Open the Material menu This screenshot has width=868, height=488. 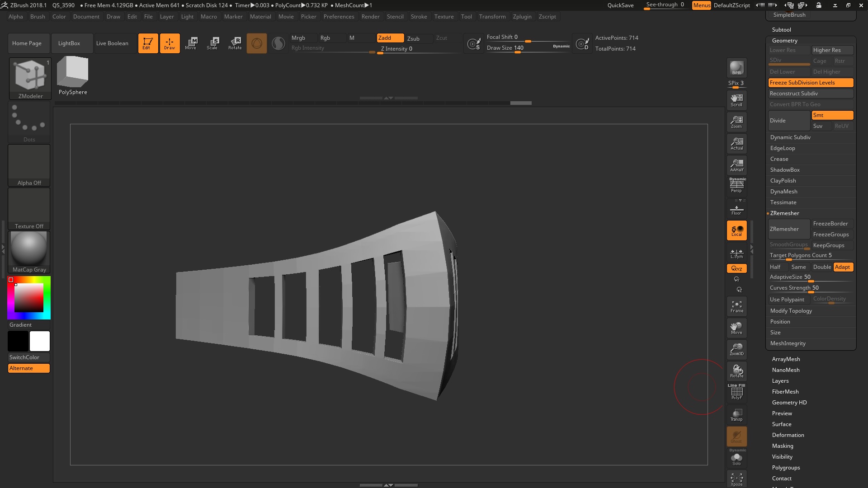(x=261, y=17)
